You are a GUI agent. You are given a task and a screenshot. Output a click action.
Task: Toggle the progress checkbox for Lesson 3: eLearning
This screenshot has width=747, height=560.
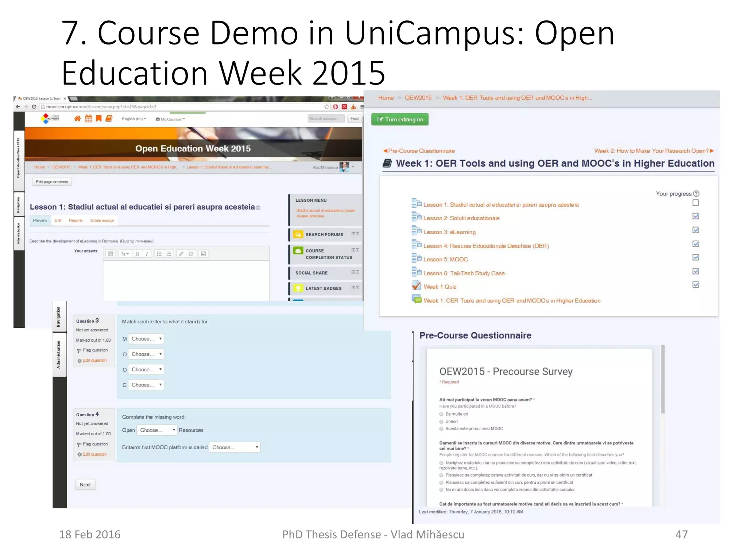696,230
